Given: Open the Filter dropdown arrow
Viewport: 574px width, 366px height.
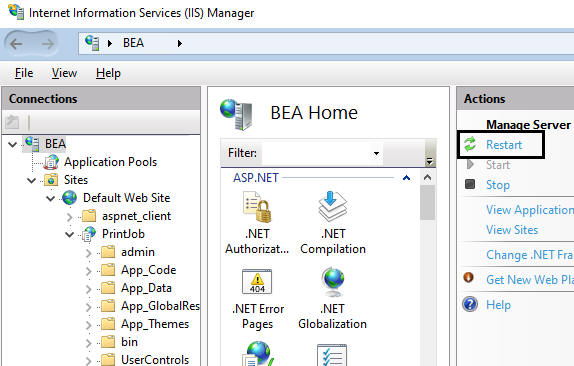Looking at the screenshot, I should pyautogui.click(x=376, y=153).
